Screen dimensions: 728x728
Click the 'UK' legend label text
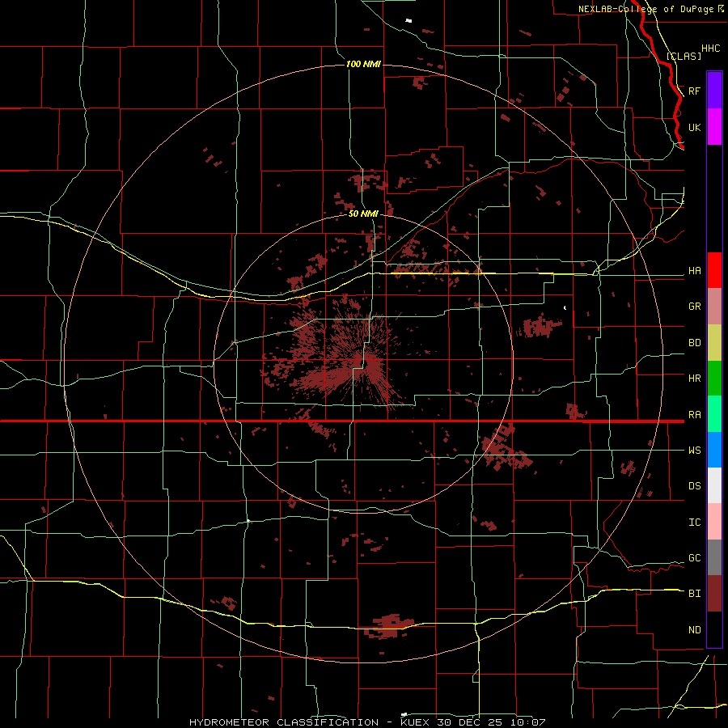[694, 127]
